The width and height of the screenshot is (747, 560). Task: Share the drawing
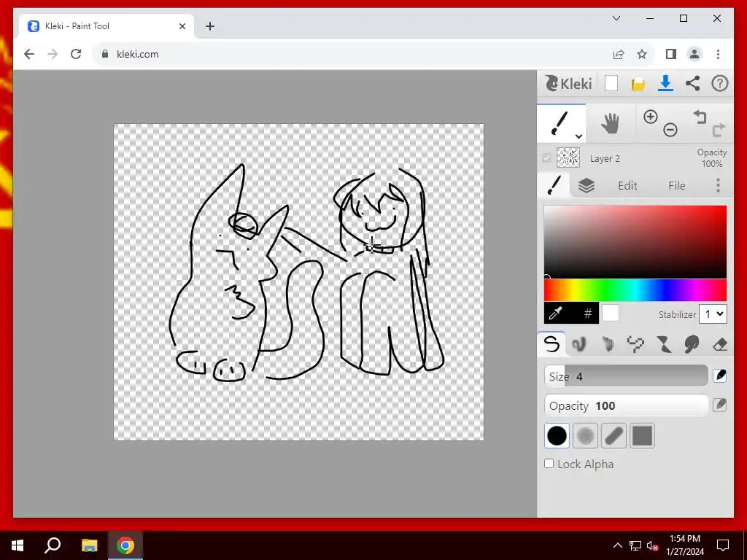[x=693, y=83]
